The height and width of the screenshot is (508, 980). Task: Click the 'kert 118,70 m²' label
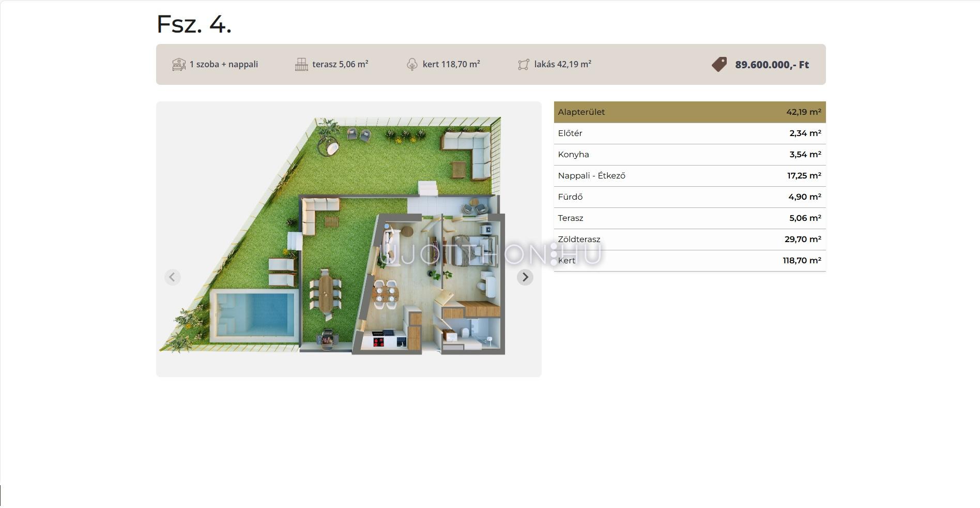[451, 65]
